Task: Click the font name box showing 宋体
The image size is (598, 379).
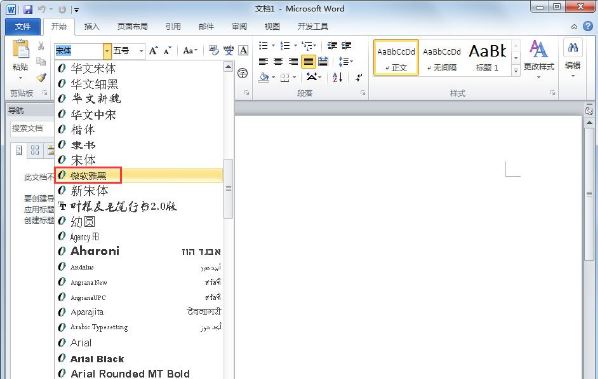Action: pyautogui.click(x=79, y=51)
